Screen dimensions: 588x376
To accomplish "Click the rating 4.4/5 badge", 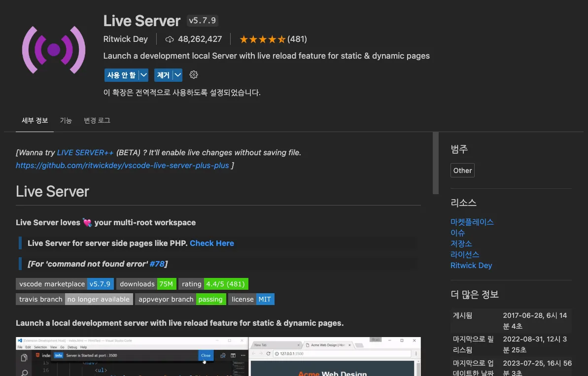I will (x=213, y=284).
